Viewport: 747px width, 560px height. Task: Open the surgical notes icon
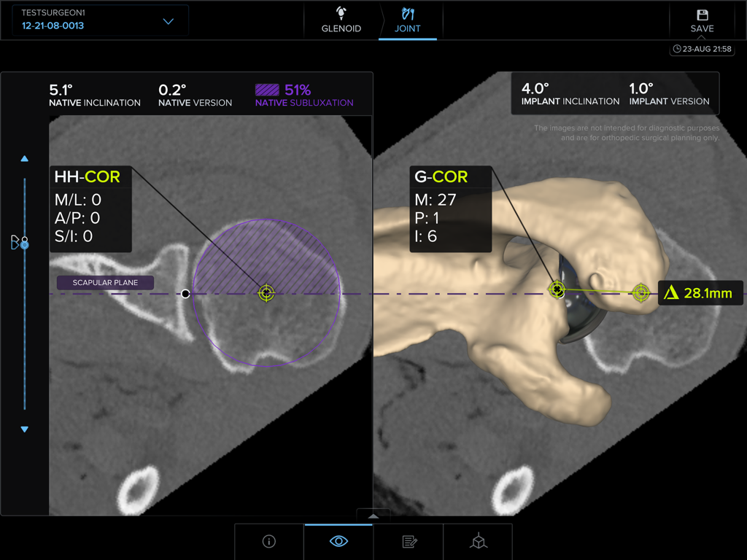tap(408, 541)
